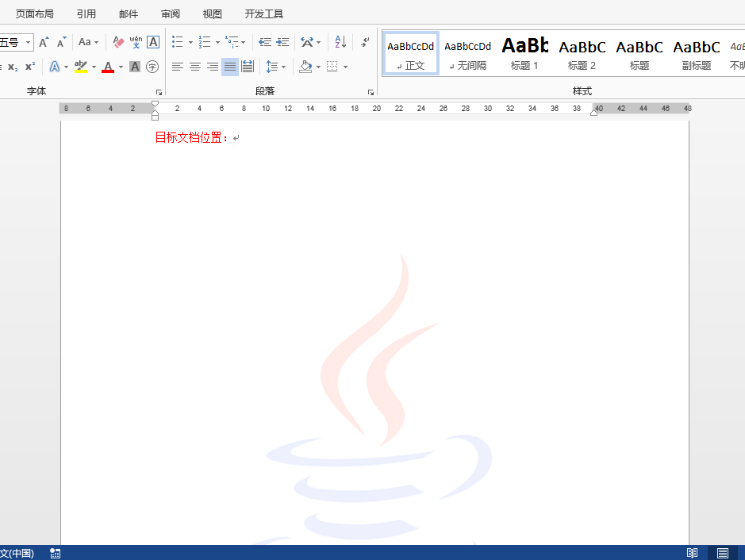Apply the Text Effects A icon
Viewport: 745px width, 560px height.
[x=55, y=67]
